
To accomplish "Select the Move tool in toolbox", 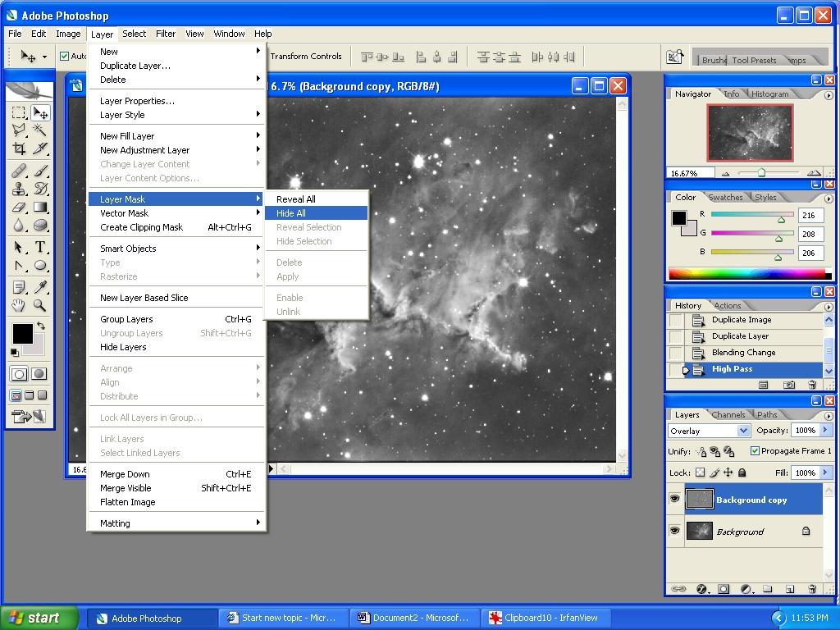I will coord(41,113).
